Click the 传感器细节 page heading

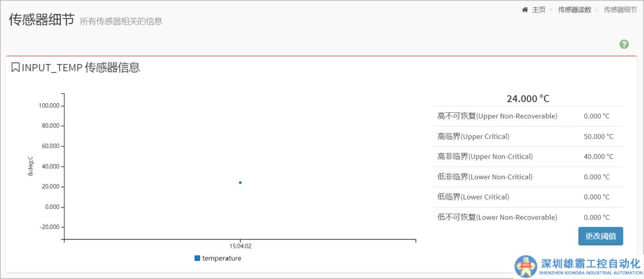42,20
